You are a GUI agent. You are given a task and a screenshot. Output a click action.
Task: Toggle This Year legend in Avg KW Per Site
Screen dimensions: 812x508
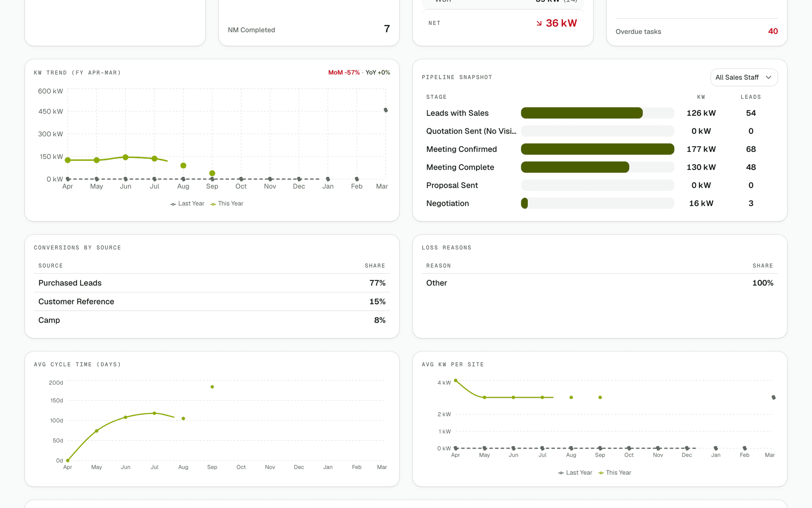coord(615,473)
